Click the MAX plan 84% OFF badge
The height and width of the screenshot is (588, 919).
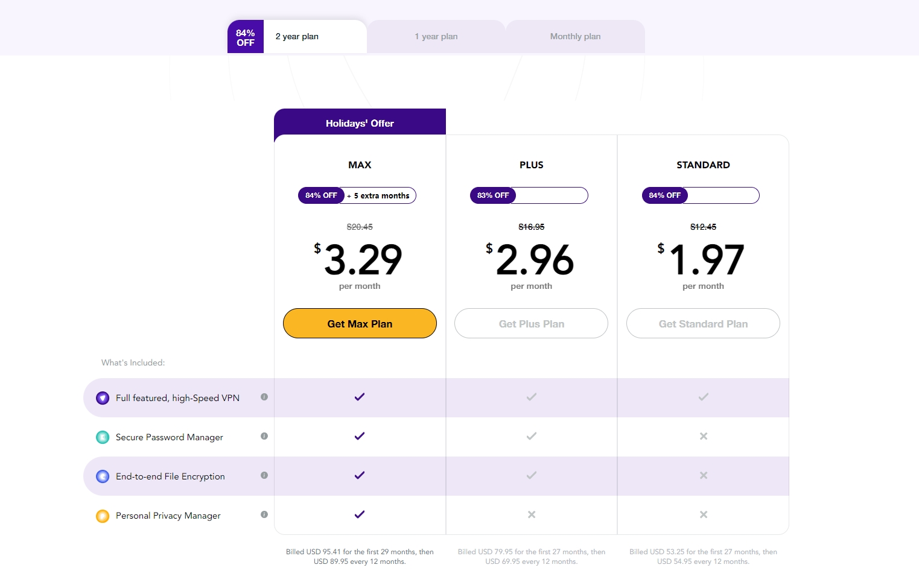321,195
